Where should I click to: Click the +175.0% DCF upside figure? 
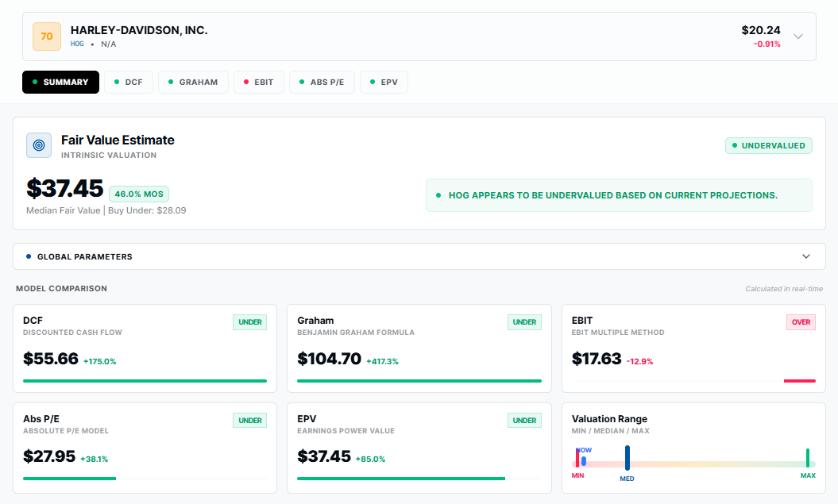[100, 361]
